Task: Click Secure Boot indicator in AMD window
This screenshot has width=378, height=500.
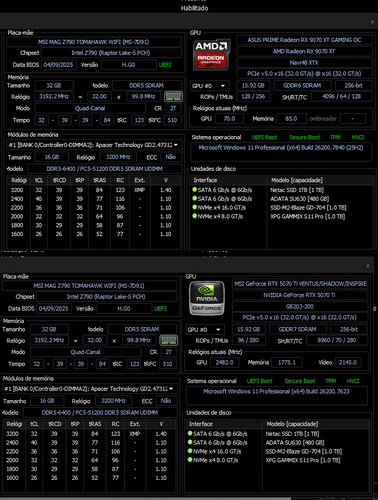Action: point(304,137)
